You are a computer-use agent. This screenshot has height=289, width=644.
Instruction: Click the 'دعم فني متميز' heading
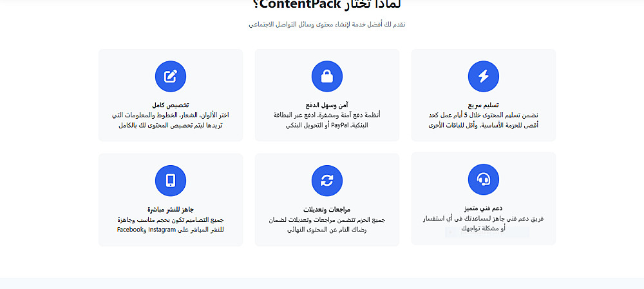click(484, 208)
